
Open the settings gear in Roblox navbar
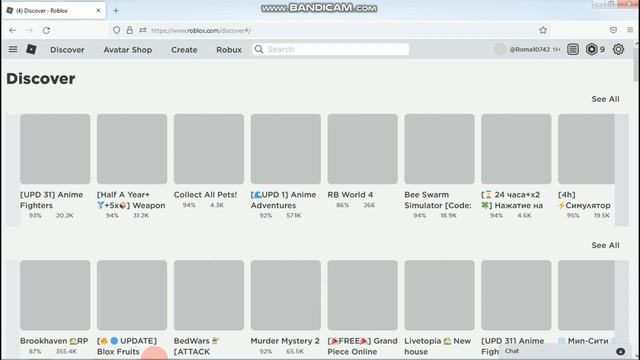[x=618, y=49]
